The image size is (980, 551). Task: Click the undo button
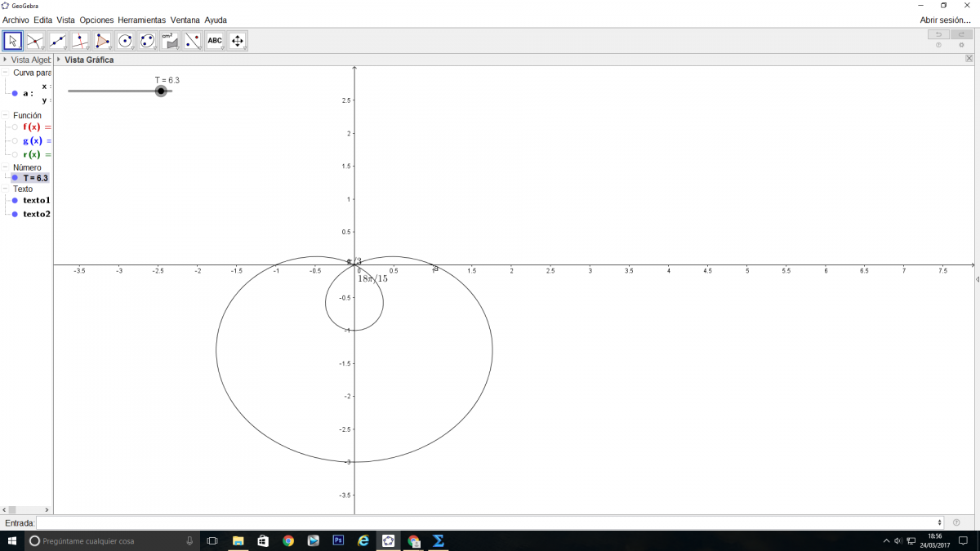pyautogui.click(x=938, y=34)
